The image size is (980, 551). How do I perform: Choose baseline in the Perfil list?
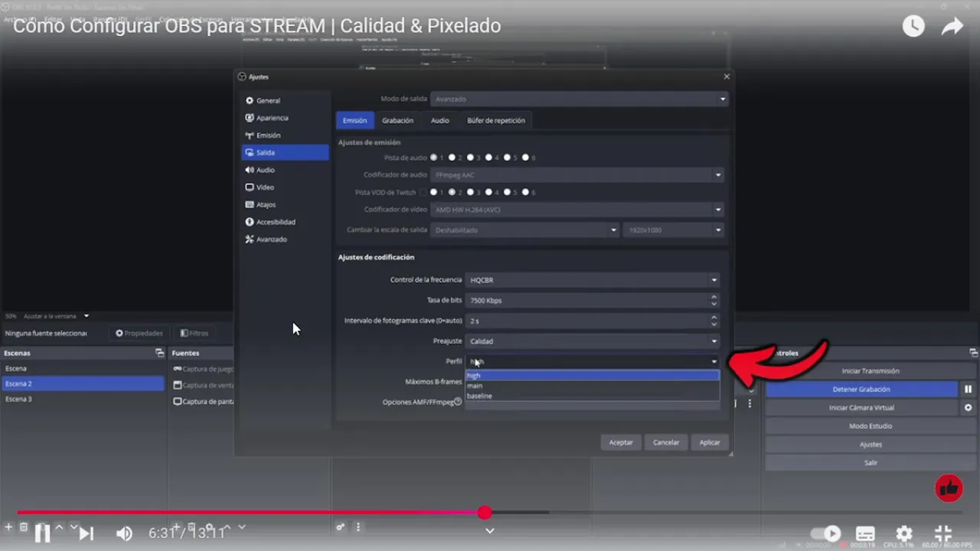593,396
